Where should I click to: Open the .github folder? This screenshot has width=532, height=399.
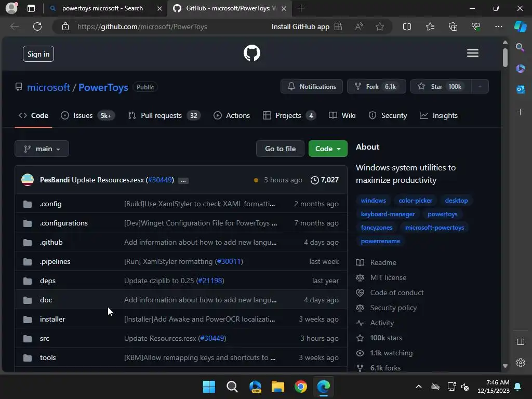(51, 242)
